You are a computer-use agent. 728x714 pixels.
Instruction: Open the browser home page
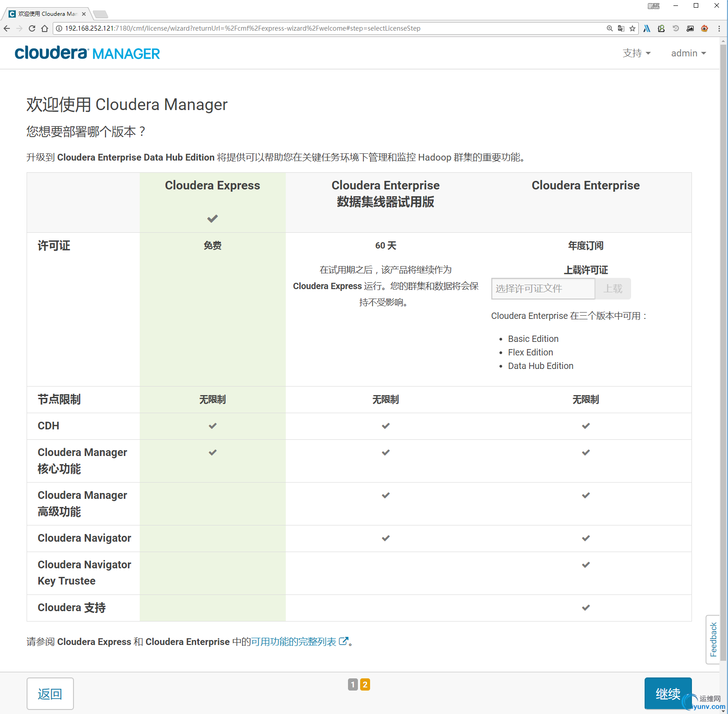[x=45, y=28]
